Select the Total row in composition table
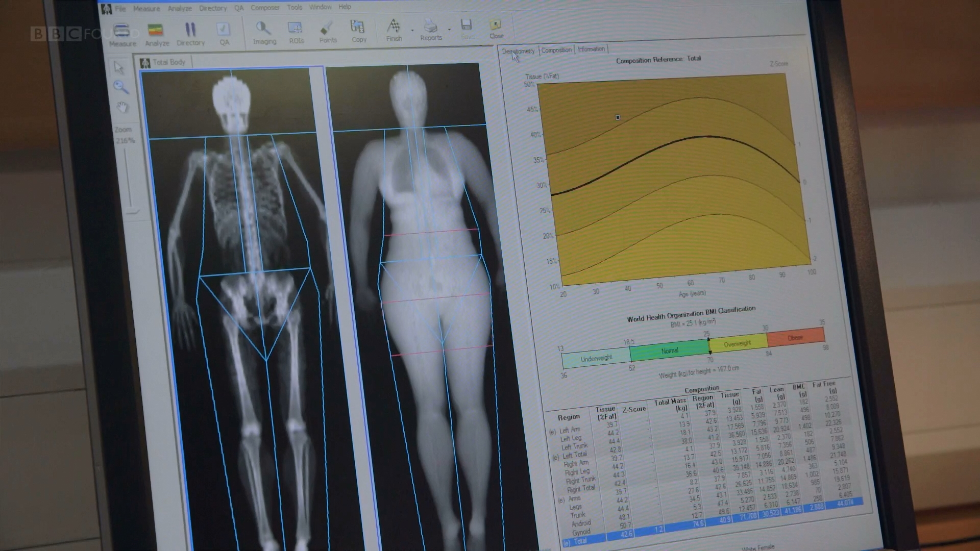This screenshot has height=551, width=980. 580,541
